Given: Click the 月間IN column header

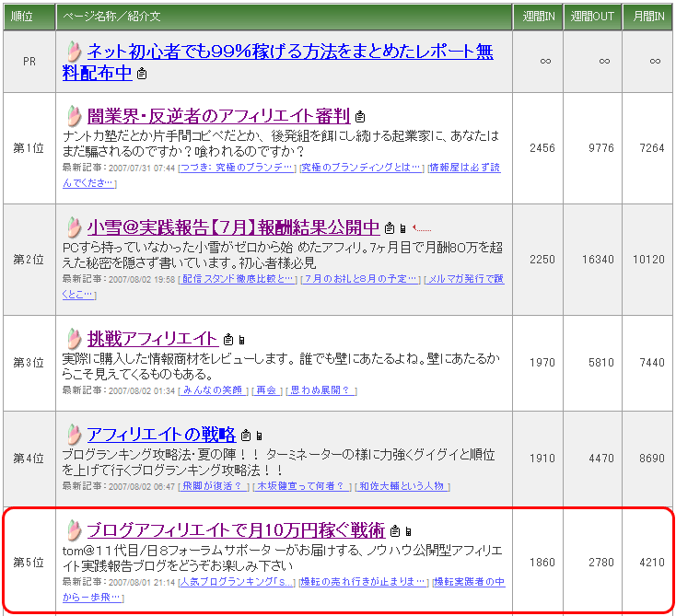Looking at the screenshot, I should pos(648,17).
